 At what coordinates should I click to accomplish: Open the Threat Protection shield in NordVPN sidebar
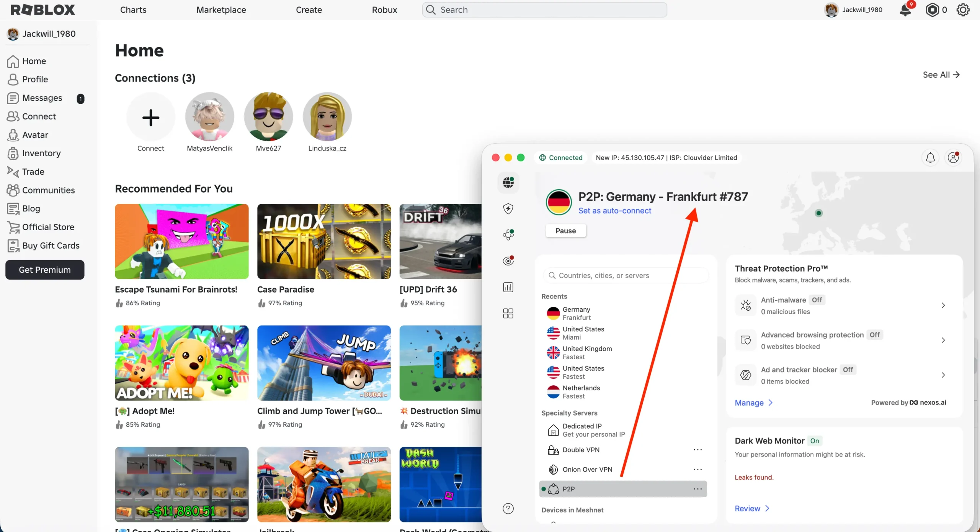point(508,209)
